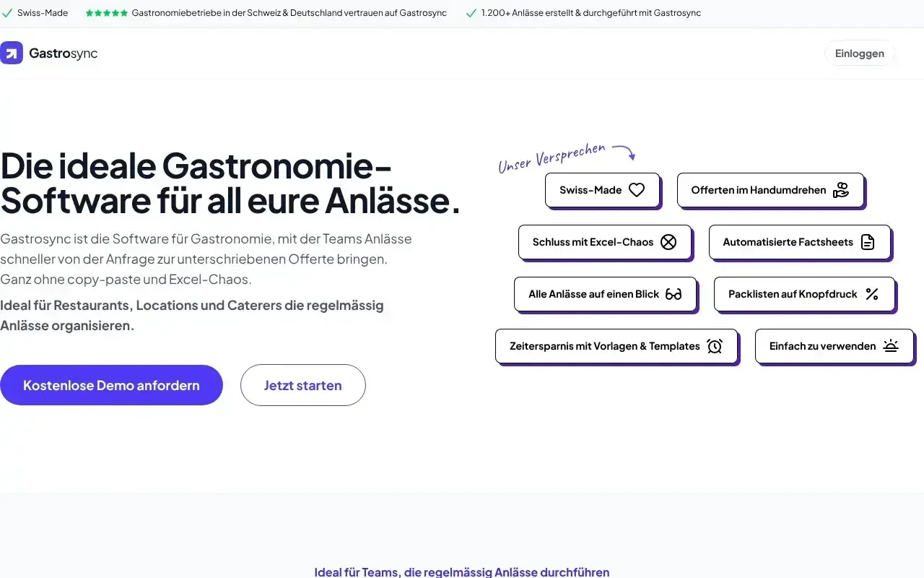Click Kostenlose Demo anfordern
Image resolution: width=924 pixels, height=578 pixels.
[x=112, y=384]
